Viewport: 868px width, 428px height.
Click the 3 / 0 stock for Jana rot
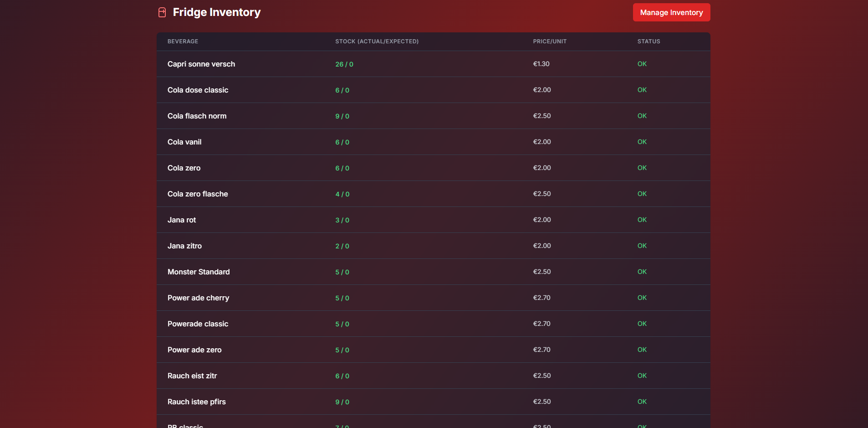point(342,220)
